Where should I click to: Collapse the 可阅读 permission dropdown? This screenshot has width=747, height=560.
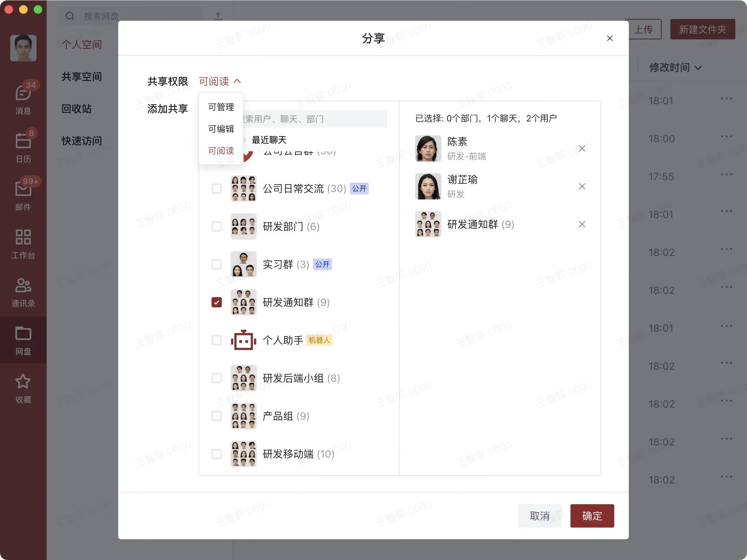[220, 81]
